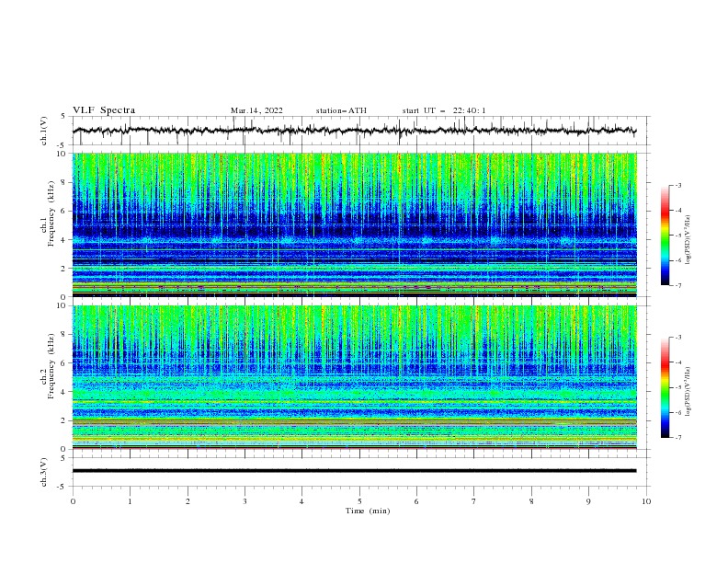Viewport: 728px width, 563px height.
Task: Select the "ch.1(V)" waveform axis label
Action: [x=44, y=131]
